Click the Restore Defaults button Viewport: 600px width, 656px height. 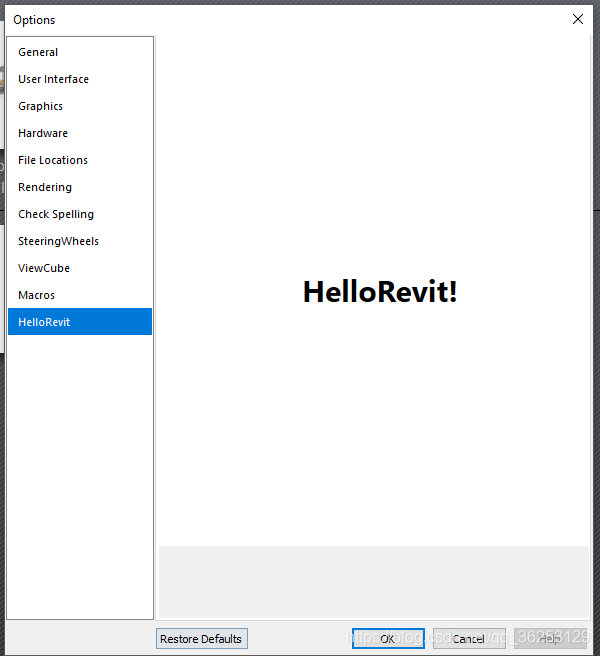202,638
